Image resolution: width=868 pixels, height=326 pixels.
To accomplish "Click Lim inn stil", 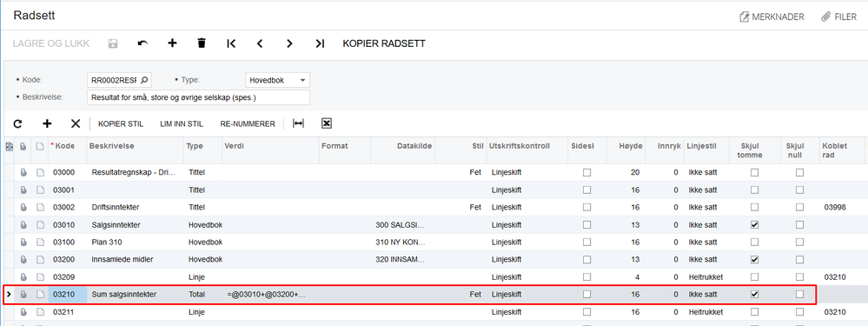I will coord(182,124).
